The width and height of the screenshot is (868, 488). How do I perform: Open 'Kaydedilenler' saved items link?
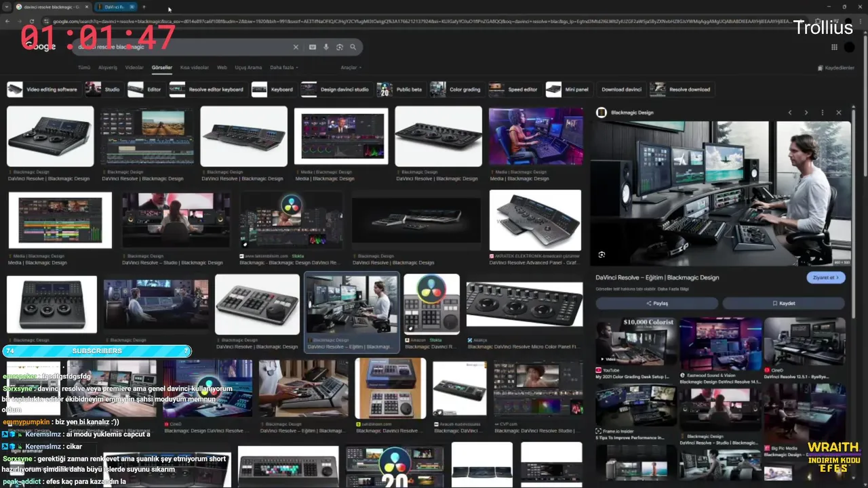pyautogui.click(x=836, y=68)
